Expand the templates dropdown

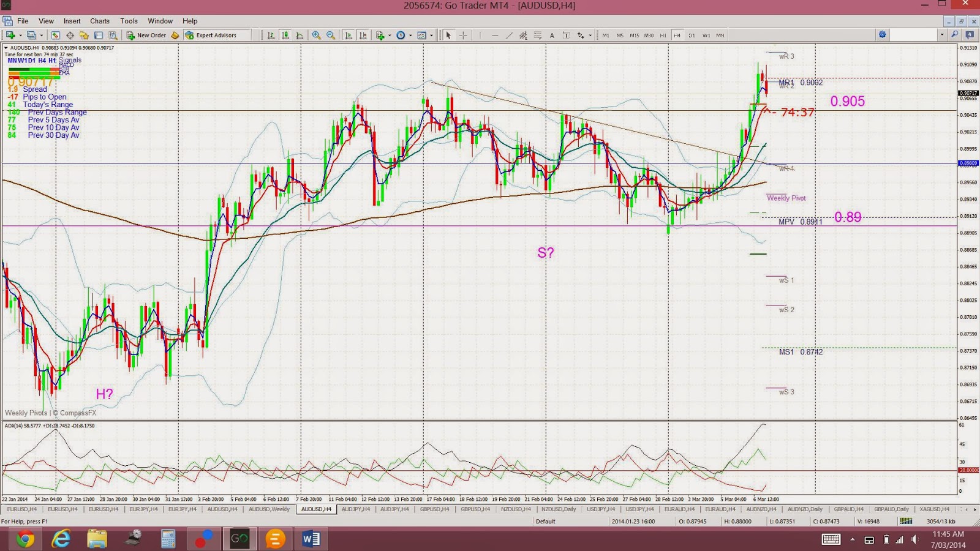pos(432,36)
